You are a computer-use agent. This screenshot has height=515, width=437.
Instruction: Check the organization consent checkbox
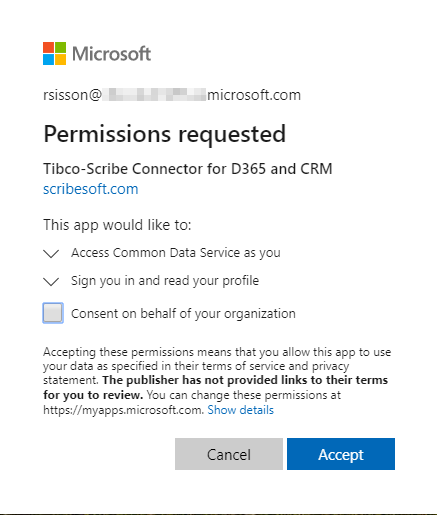coord(53,313)
